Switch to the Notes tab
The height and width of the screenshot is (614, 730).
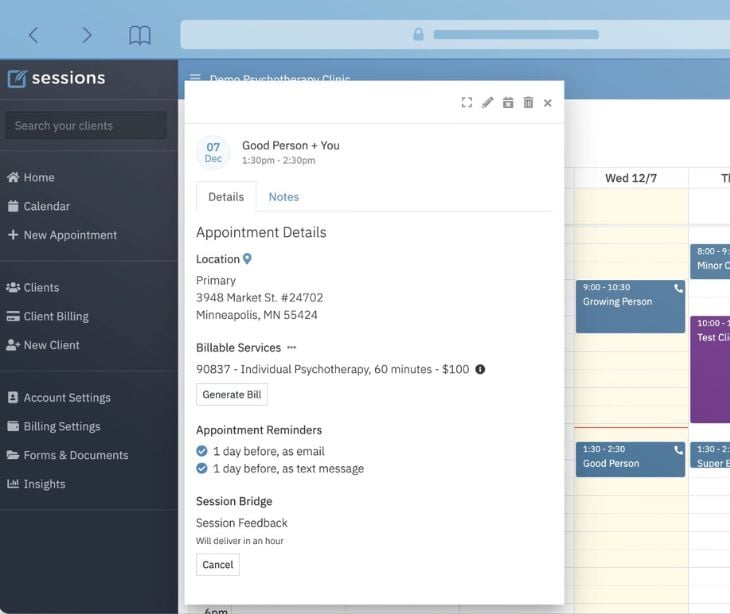[x=283, y=197]
